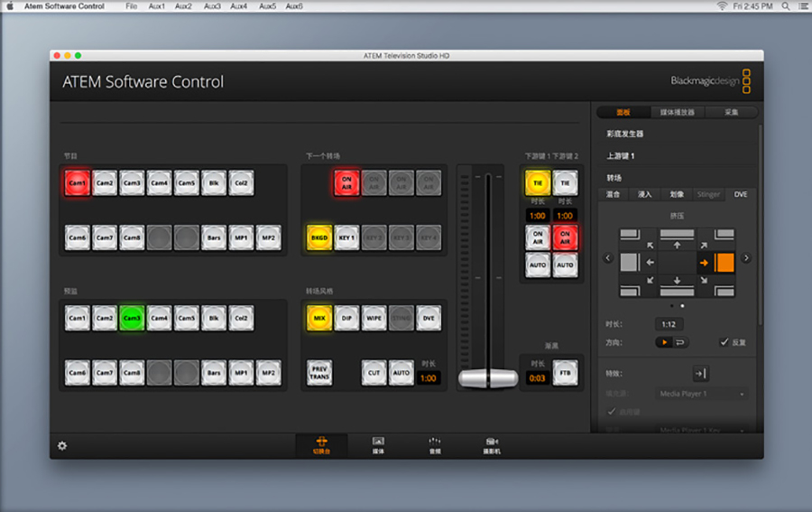
Task: Toggle downstream key 1 ON AIR
Action: [538, 237]
